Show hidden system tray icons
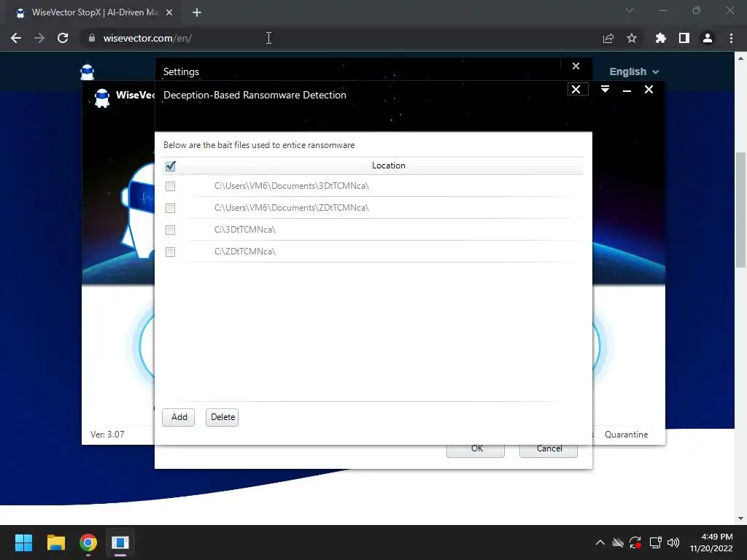Screen dimensions: 747x560 pyautogui.click(x=600, y=542)
